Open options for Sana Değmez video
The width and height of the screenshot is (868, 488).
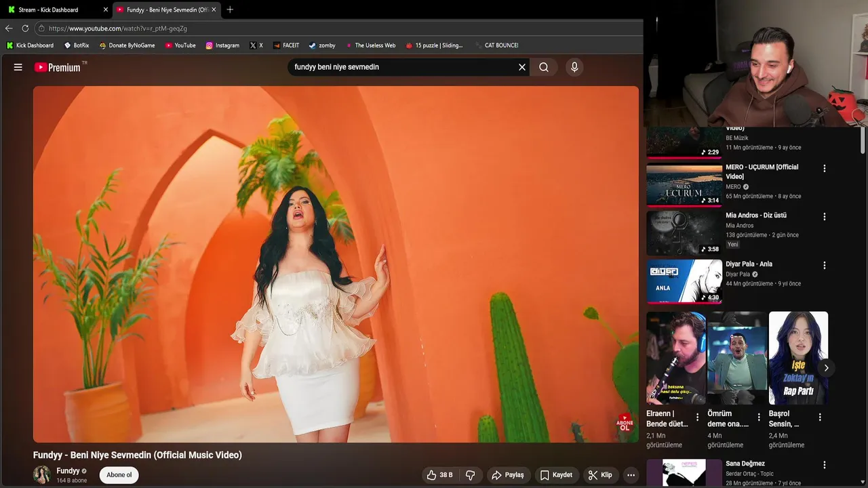(825, 465)
